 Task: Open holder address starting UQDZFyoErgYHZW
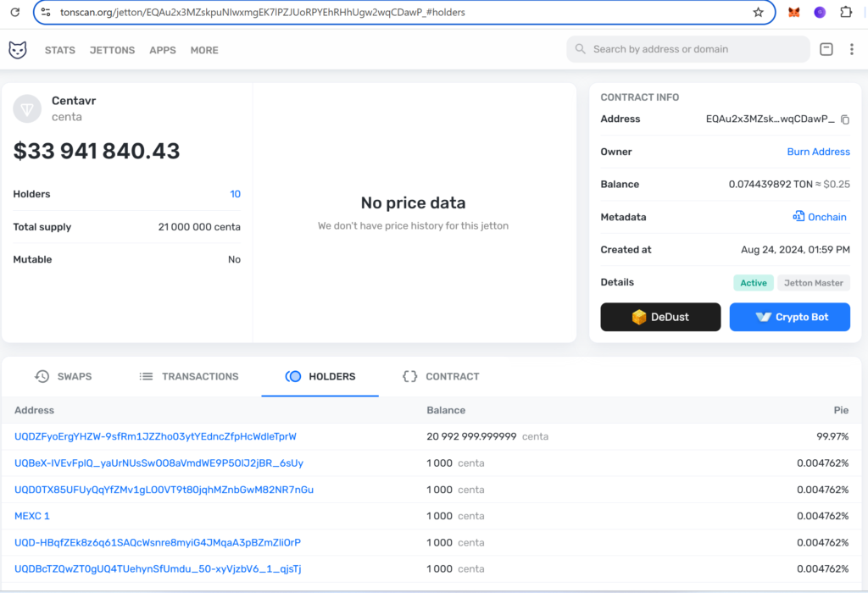tap(156, 436)
